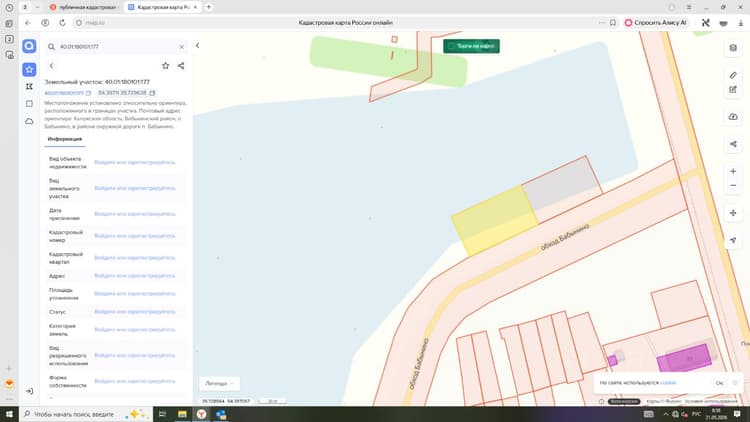Clear the cadastral number search field

pos(181,46)
